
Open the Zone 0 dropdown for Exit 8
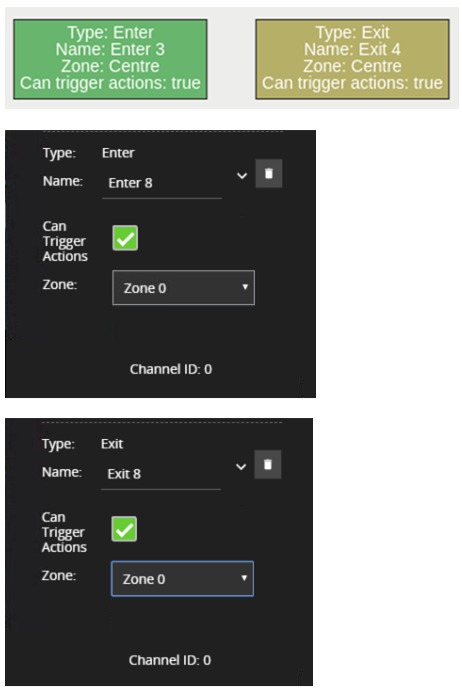click(x=183, y=579)
